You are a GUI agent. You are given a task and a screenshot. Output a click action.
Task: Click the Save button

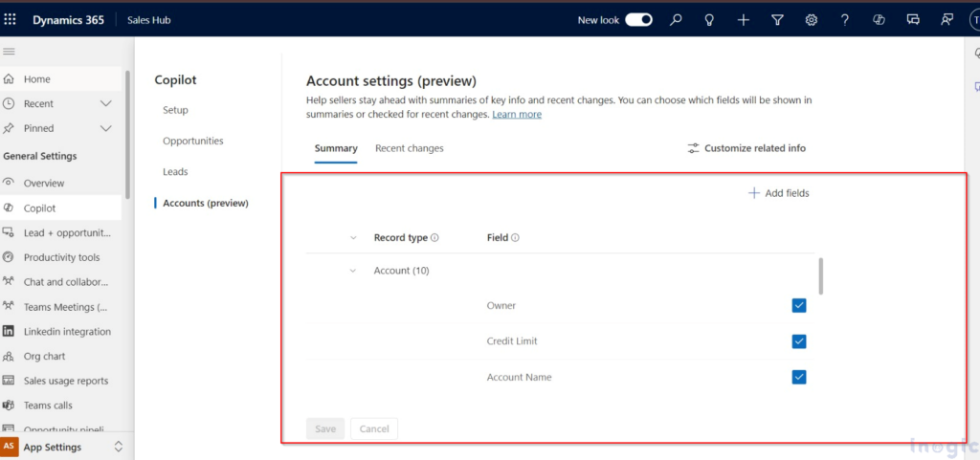(325, 428)
